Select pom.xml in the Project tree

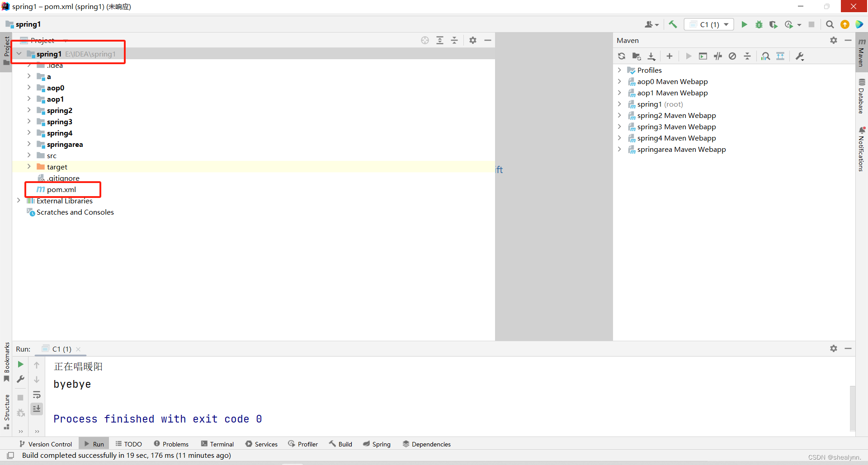coord(63,189)
